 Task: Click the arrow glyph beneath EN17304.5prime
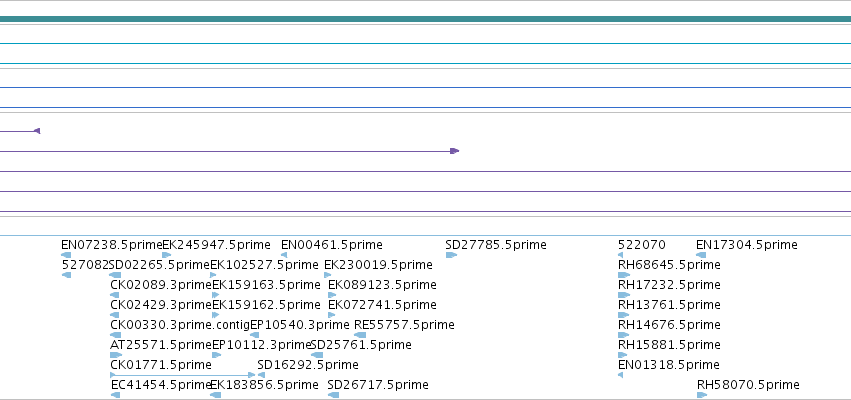(x=701, y=255)
